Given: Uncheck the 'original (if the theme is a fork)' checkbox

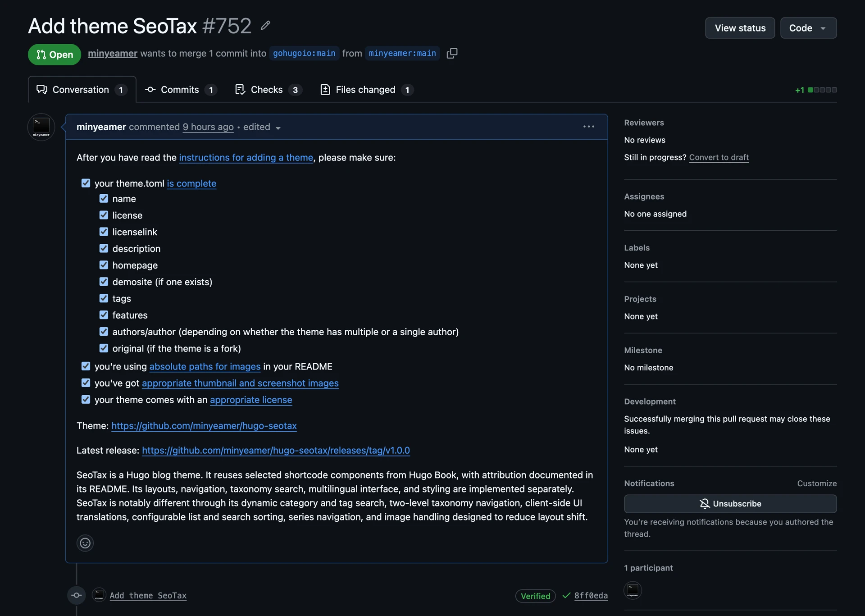Looking at the screenshot, I should click(104, 348).
